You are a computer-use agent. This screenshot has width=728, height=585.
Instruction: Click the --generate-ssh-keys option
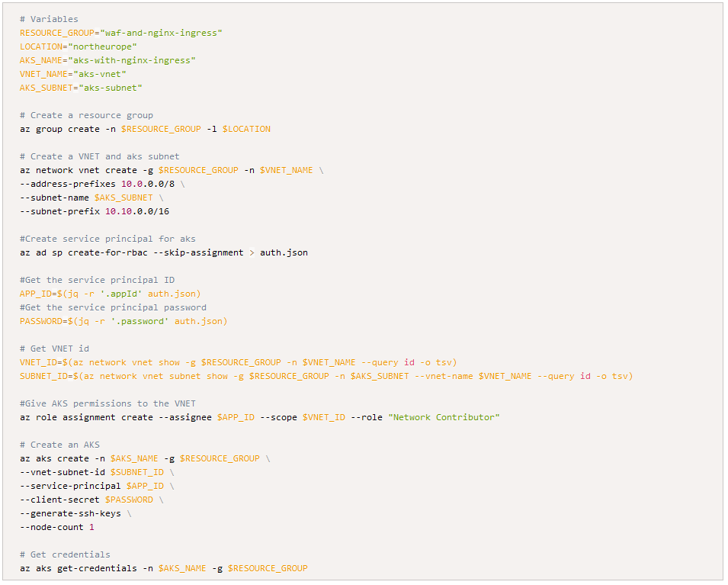70,513
